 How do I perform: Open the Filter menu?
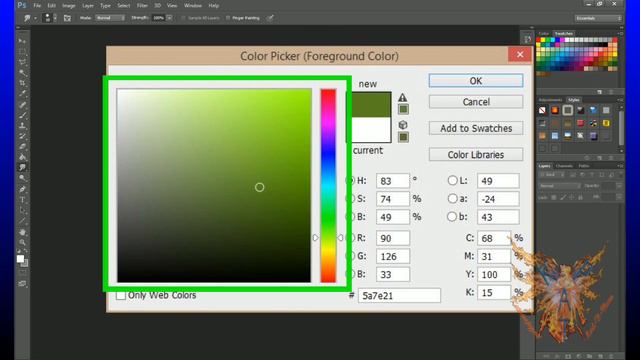tap(142, 6)
